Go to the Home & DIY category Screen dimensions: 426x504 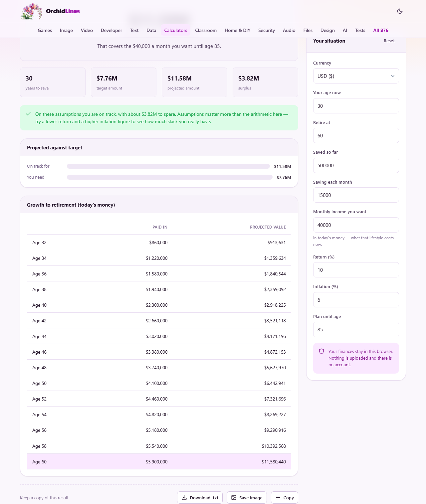click(x=237, y=30)
